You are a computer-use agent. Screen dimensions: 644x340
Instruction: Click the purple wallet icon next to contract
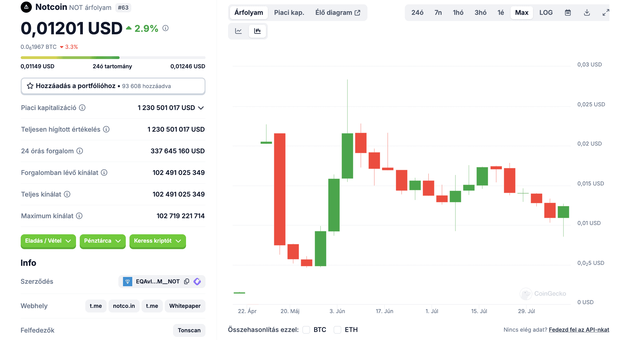[197, 281]
